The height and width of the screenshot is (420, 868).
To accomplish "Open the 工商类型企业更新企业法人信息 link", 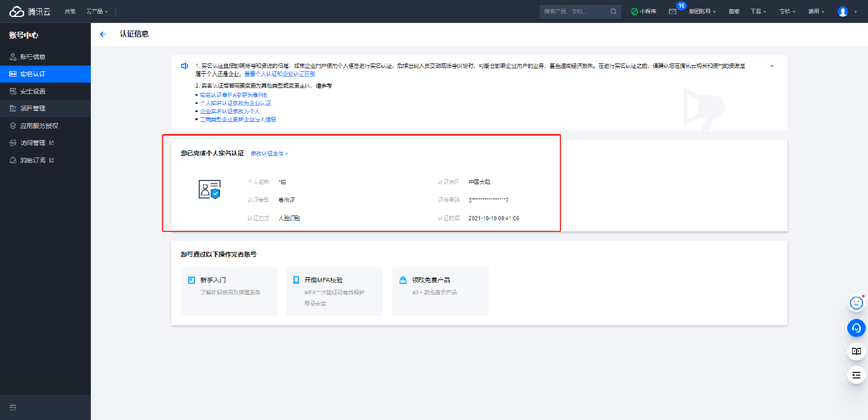I will [238, 120].
